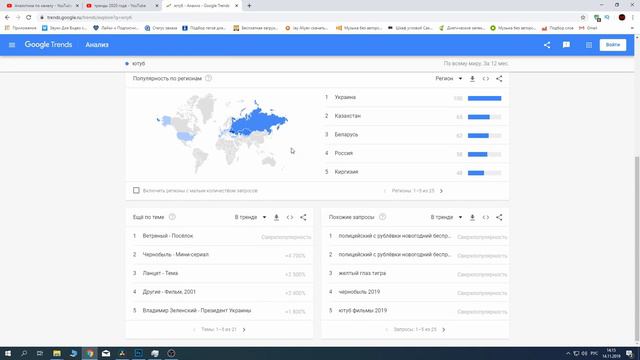Select the Киргизия region row

click(415, 172)
